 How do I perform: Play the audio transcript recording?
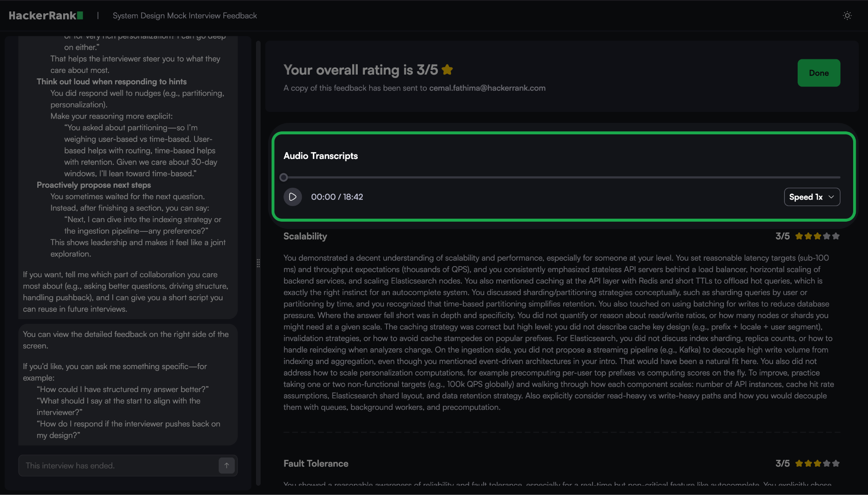(292, 197)
